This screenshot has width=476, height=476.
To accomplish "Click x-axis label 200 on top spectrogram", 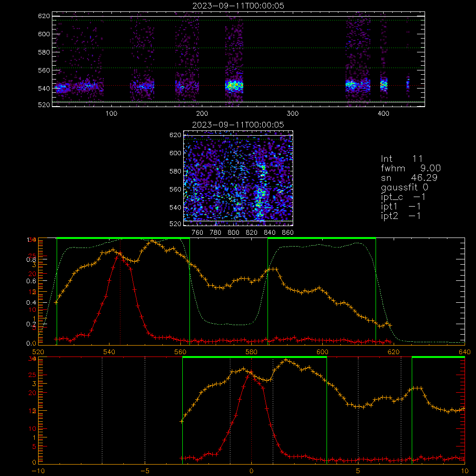I will pyautogui.click(x=202, y=114).
